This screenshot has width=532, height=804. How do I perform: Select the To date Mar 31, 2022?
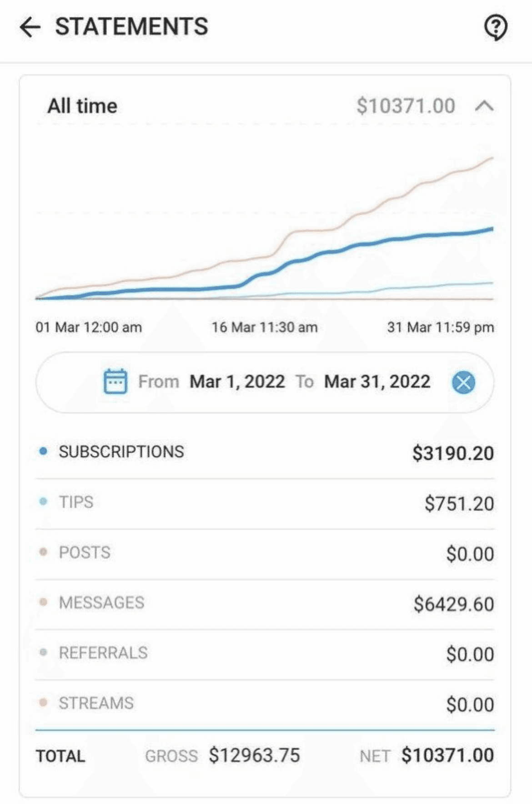pos(377,382)
